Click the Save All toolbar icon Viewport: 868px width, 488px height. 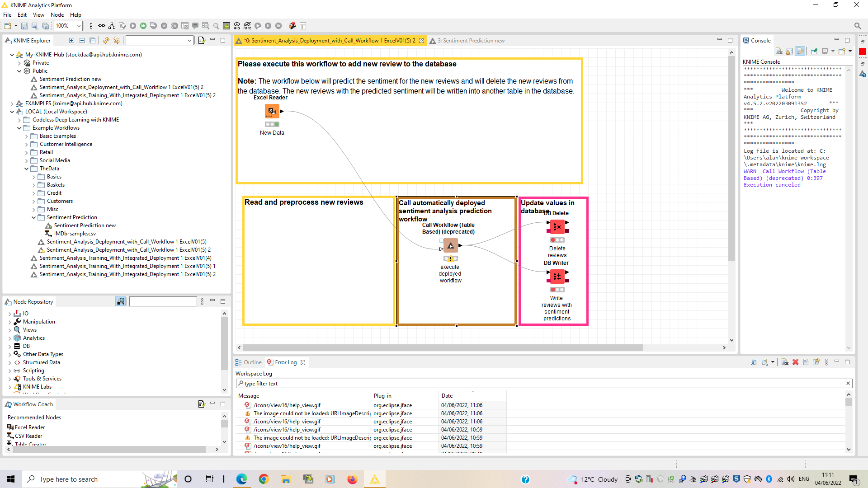pyautogui.click(x=45, y=26)
